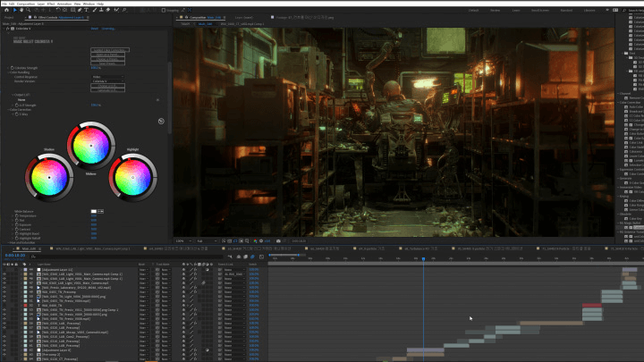Viewport: 644px width, 362px height.
Task: Click the Guided Color Correction button
Action: tap(110, 50)
